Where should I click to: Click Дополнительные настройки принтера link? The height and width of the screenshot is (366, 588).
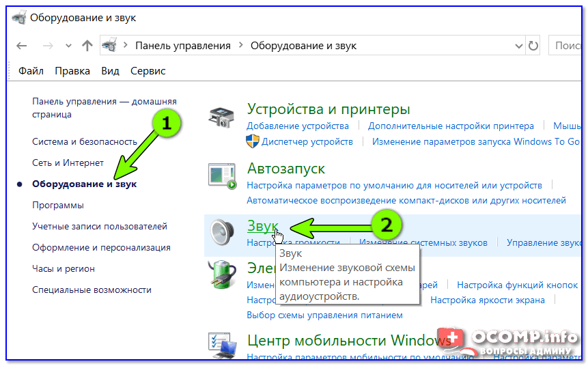(x=451, y=126)
